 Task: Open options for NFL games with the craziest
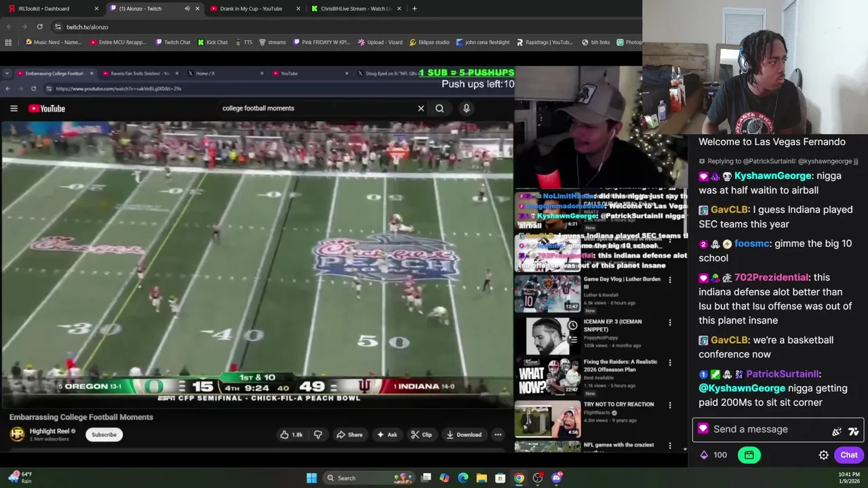(x=670, y=446)
